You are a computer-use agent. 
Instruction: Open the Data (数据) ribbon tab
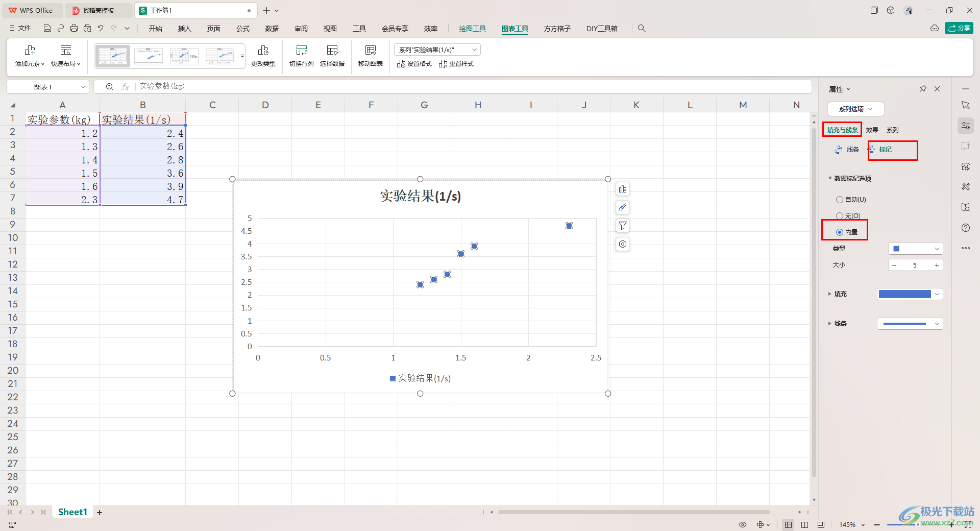[272, 29]
